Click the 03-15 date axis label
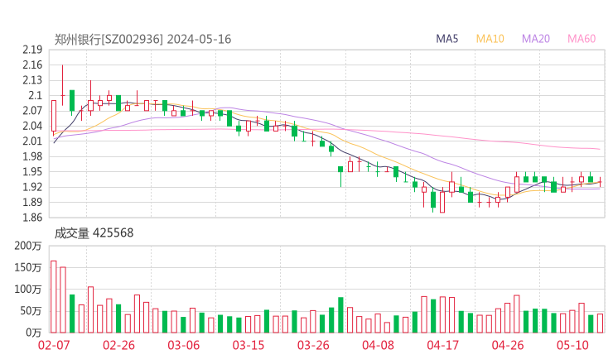Screen dimensions: 613x364 [x=249, y=345]
